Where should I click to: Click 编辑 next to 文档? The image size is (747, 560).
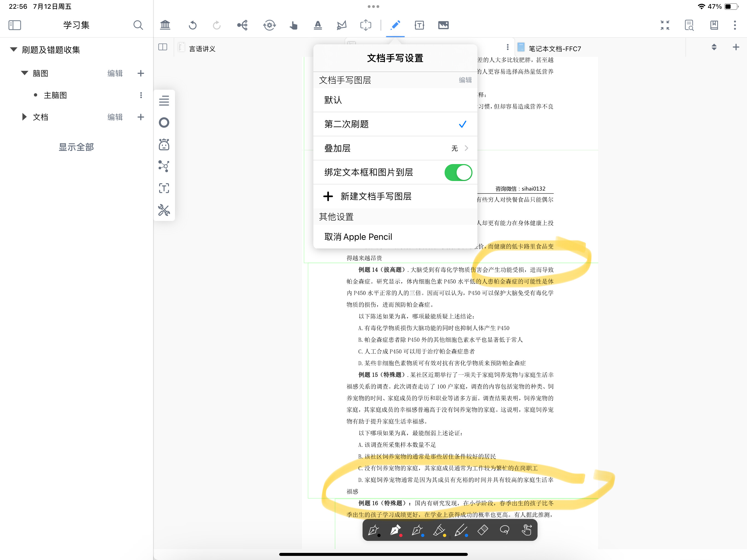pos(115,117)
